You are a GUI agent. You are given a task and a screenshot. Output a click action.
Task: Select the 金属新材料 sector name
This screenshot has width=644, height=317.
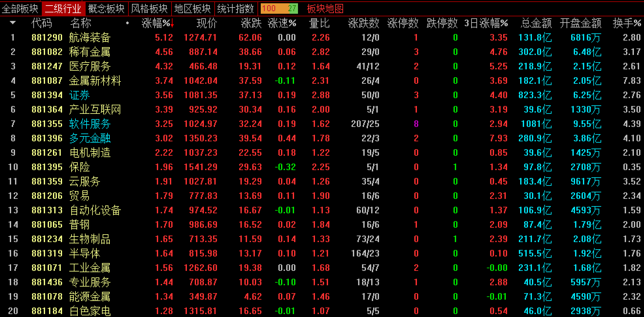pos(95,81)
